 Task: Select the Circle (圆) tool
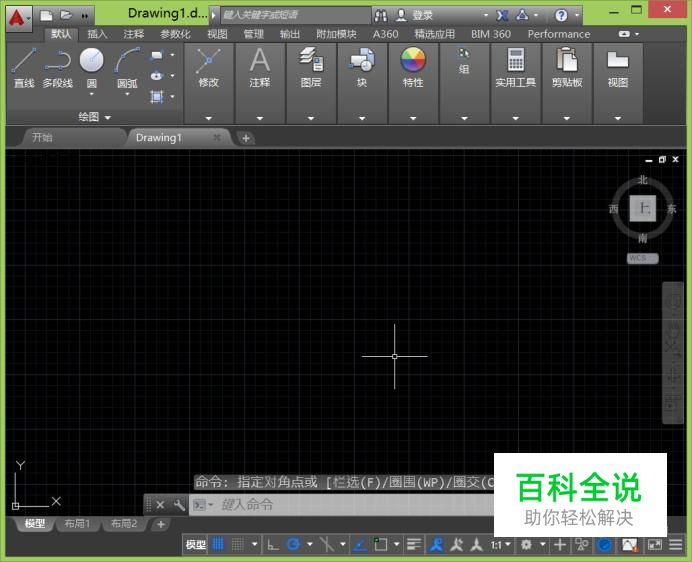point(91,66)
